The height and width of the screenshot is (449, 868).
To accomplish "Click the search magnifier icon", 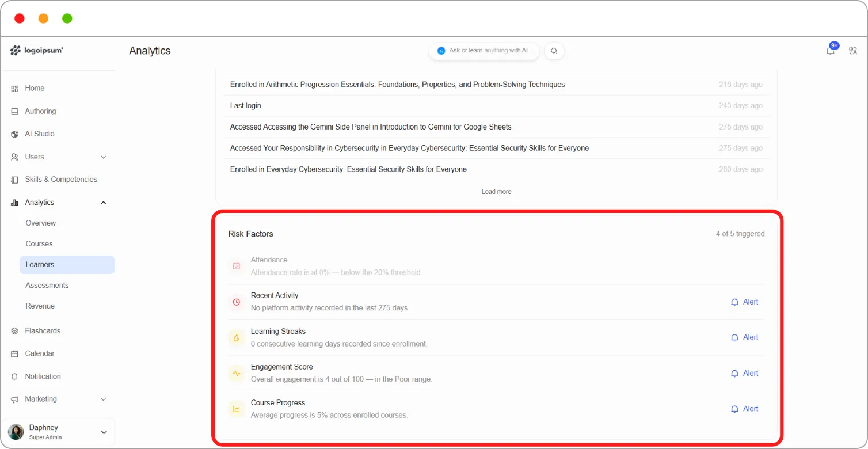I will click(554, 51).
